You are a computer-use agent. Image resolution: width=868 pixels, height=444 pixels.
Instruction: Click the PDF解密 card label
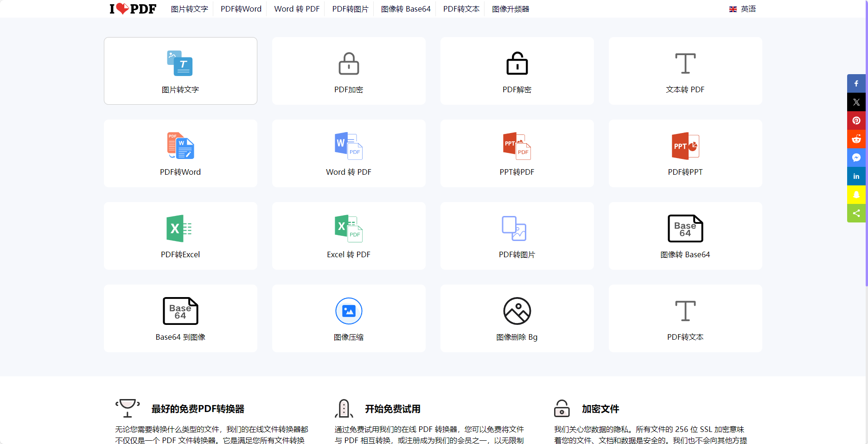[x=517, y=89]
